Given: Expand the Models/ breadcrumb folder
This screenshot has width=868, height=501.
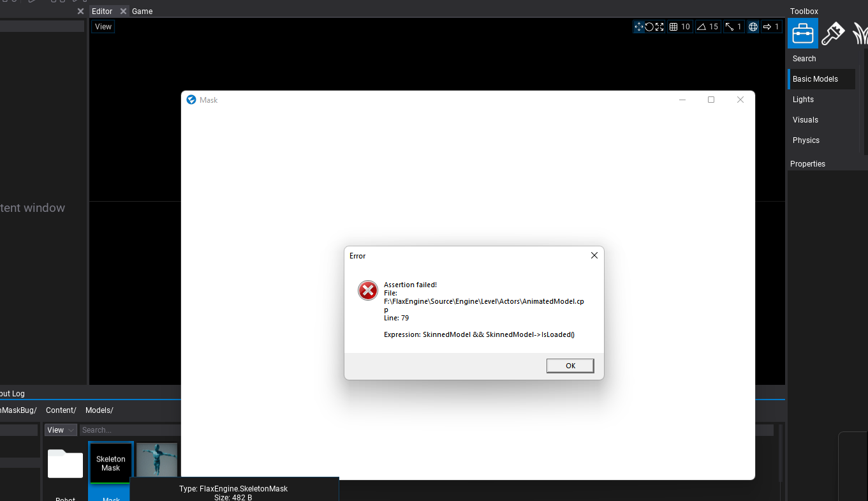Looking at the screenshot, I should coord(99,410).
